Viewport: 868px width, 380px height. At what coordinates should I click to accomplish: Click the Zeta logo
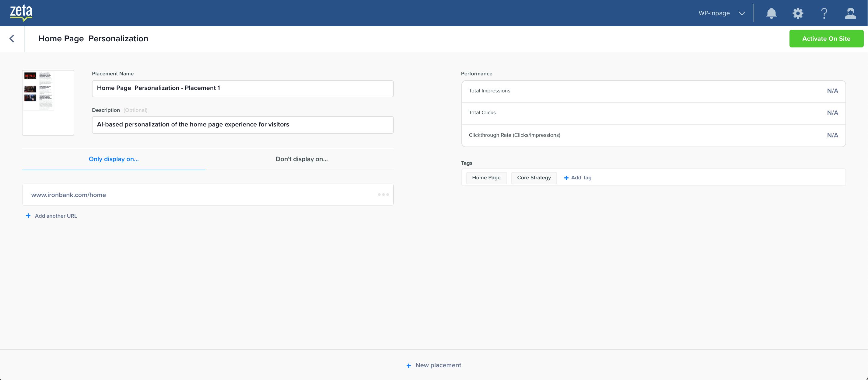21,13
